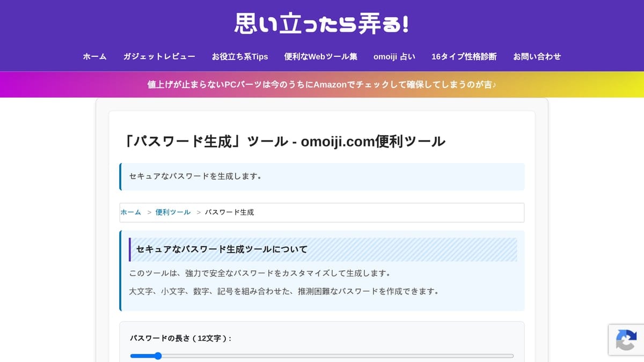Click the ホーム breadcrumb link
Viewport: 644px width, 362px height.
pos(131,212)
